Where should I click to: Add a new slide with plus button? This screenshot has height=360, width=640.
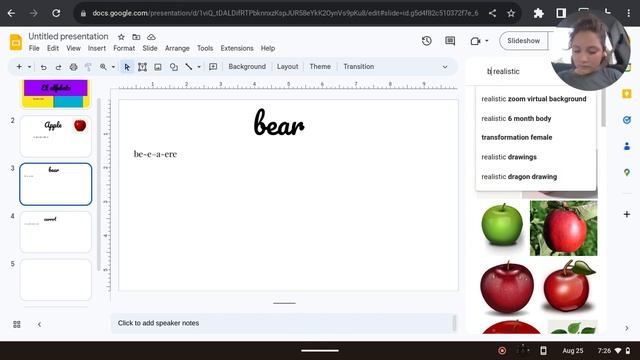(x=19, y=67)
